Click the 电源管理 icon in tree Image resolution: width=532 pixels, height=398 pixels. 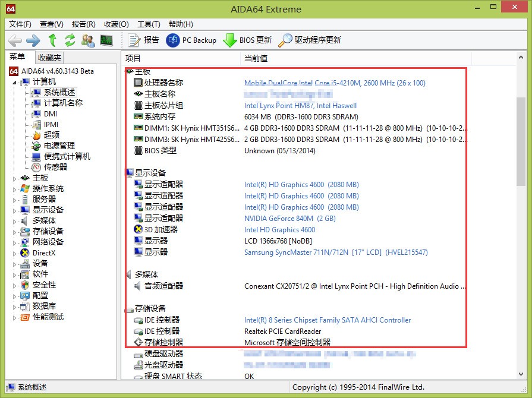36,146
